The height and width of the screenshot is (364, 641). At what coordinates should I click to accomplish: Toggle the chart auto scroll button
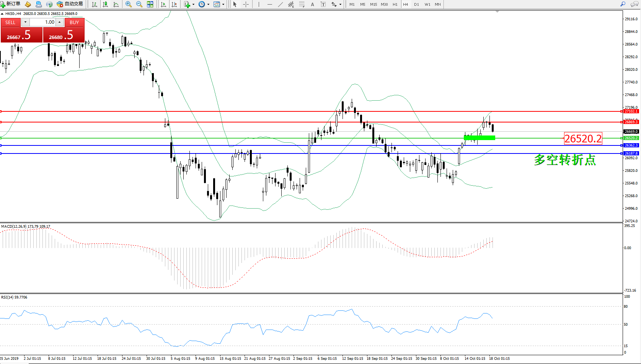tap(163, 4)
